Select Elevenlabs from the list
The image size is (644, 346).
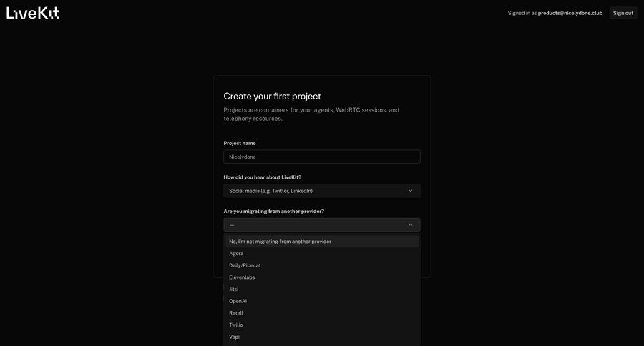click(323, 277)
